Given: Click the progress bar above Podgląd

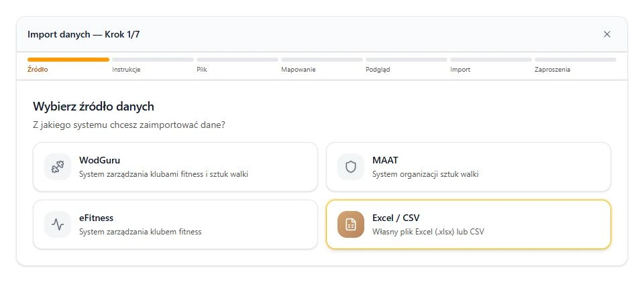Looking at the screenshot, I should (407, 60).
